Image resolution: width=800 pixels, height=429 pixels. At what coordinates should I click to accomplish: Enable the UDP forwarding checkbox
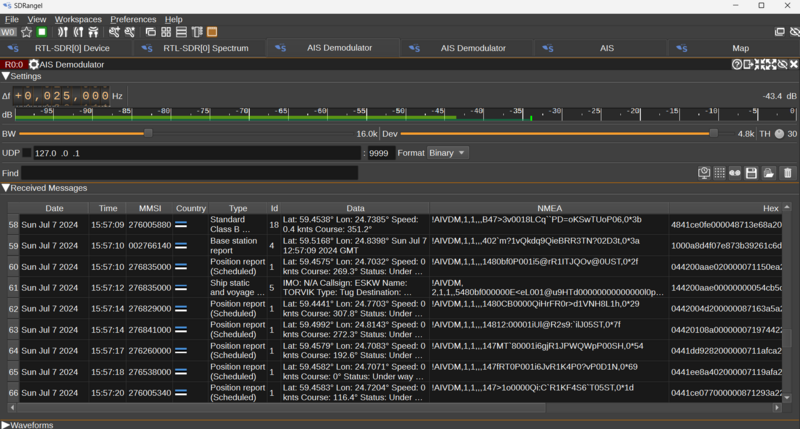pos(27,153)
